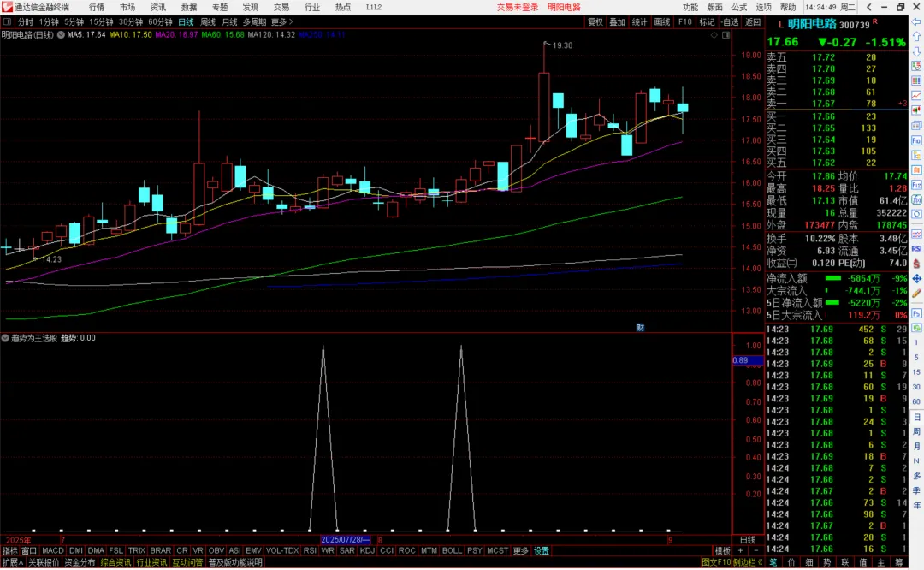Switch to 笔 tick tab under trades list
Viewport: 924px width, 570px height.
[x=773, y=562]
